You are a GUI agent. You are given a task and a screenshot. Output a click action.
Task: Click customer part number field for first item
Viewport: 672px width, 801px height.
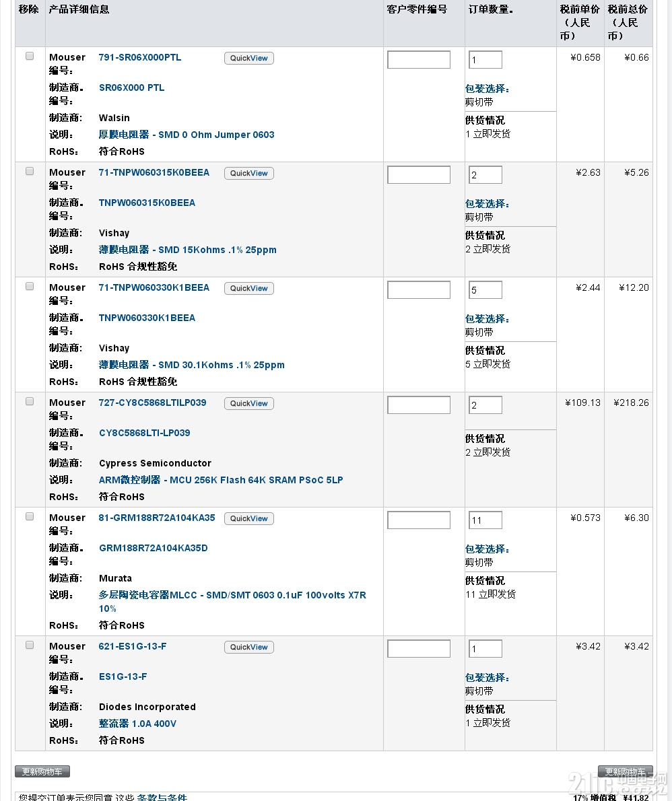click(x=419, y=60)
